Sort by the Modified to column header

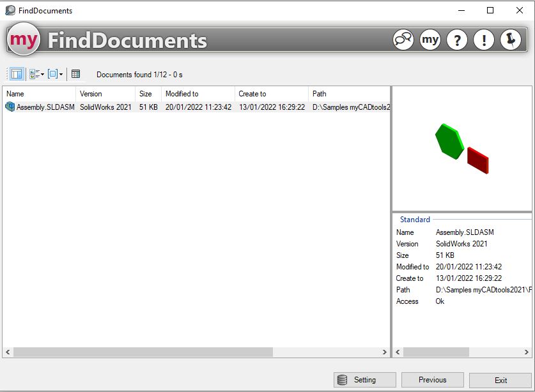click(198, 94)
